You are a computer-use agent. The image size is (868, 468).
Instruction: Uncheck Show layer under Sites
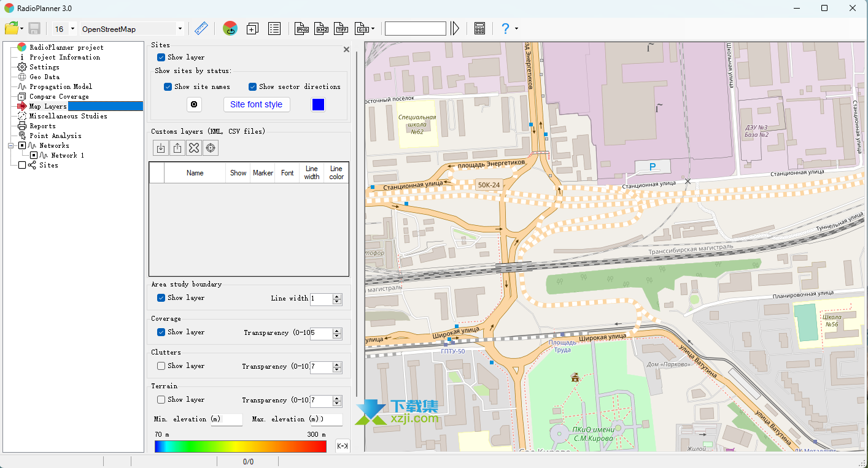pyautogui.click(x=161, y=57)
